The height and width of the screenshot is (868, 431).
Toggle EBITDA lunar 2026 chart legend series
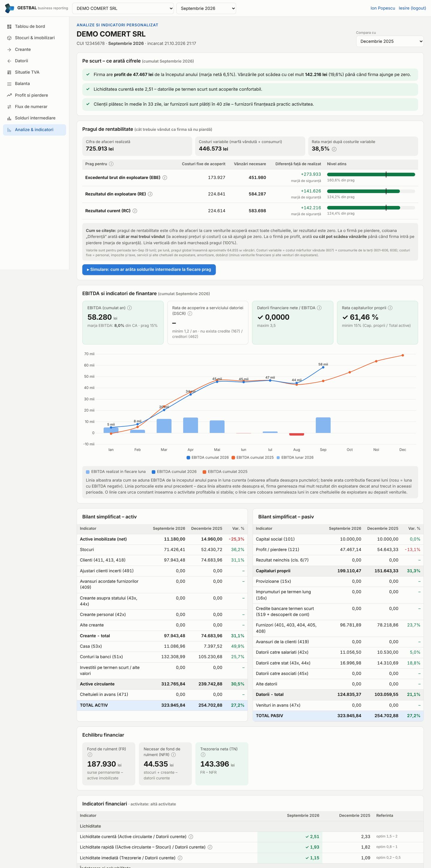pyautogui.click(x=295, y=458)
